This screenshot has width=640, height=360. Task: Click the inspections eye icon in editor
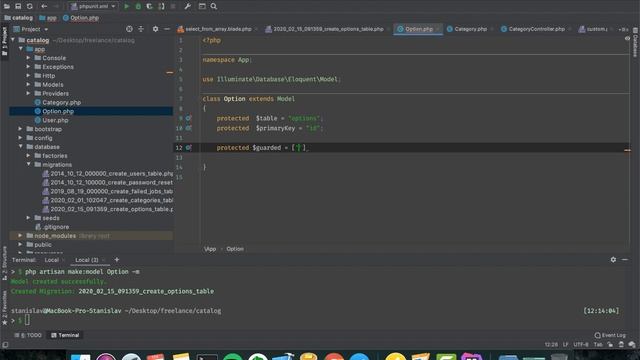click(627, 38)
